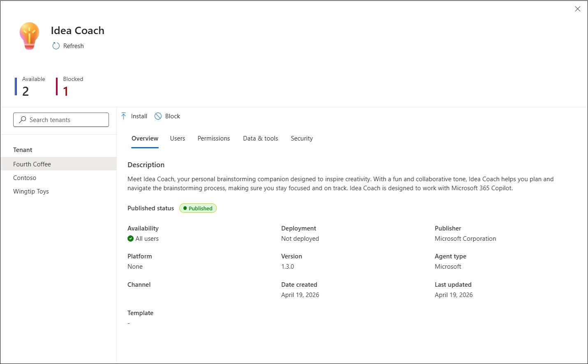This screenshot has width=588, height=364.
Task: Open the Overview tab
Action: click(x=145, y=138)
